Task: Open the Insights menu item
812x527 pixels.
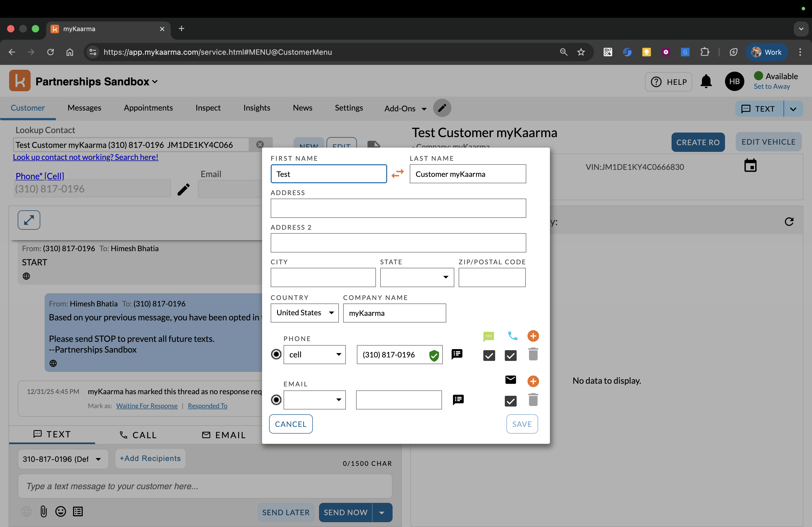Action: click(256, 108)
